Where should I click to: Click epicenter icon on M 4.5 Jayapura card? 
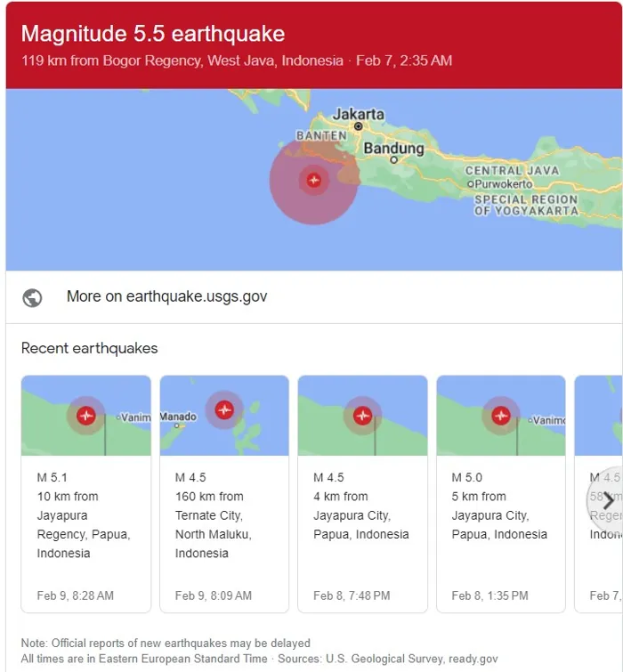[x=362, y=416]
